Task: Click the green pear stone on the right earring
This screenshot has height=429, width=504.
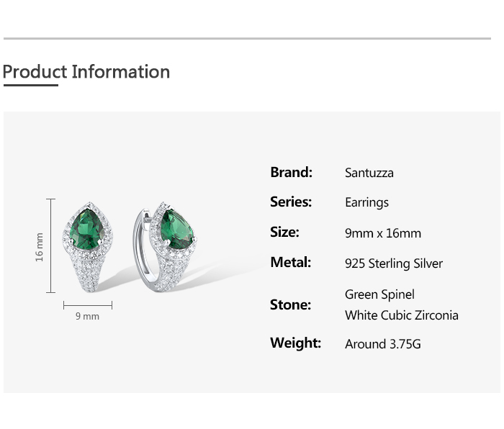Action: pos(176,230)
